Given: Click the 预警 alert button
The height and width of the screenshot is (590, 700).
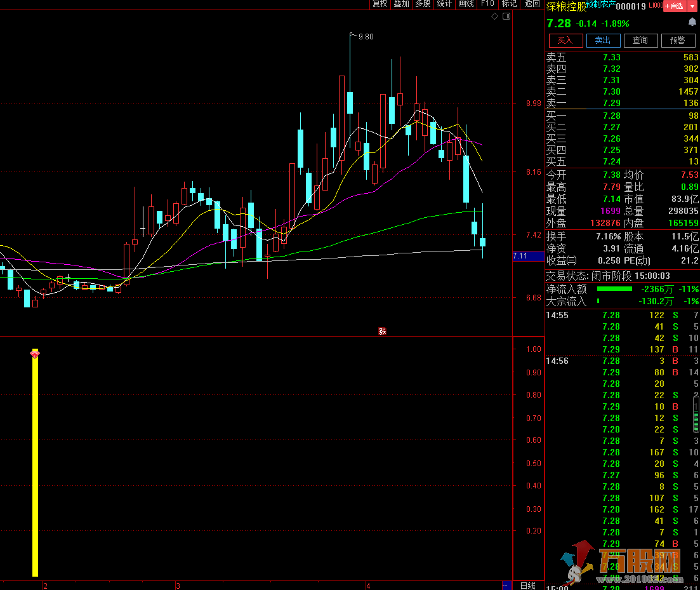Looking at the screenshot, I should coord(678,41).
